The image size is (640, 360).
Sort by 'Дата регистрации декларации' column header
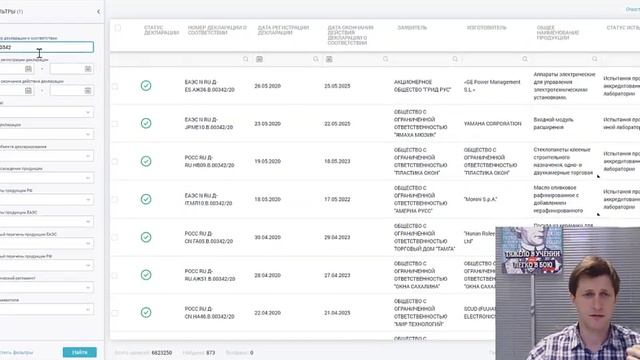pyautogui.click(x=283, y=30)
